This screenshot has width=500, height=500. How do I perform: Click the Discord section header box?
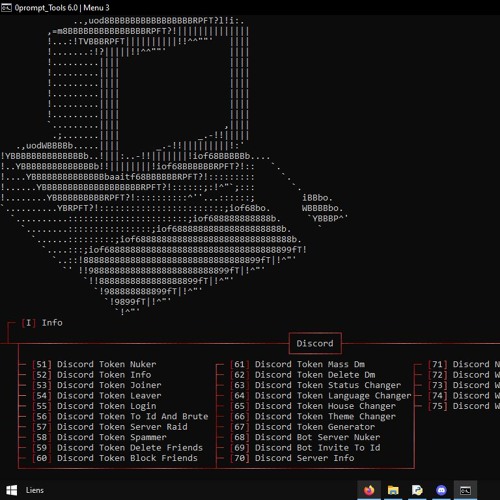pos(315,343)
